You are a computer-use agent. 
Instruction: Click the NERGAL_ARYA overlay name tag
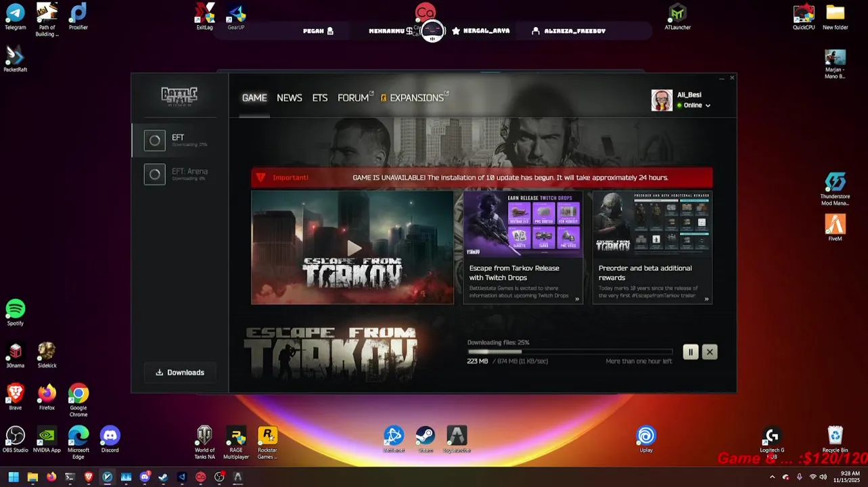[481, 31]
